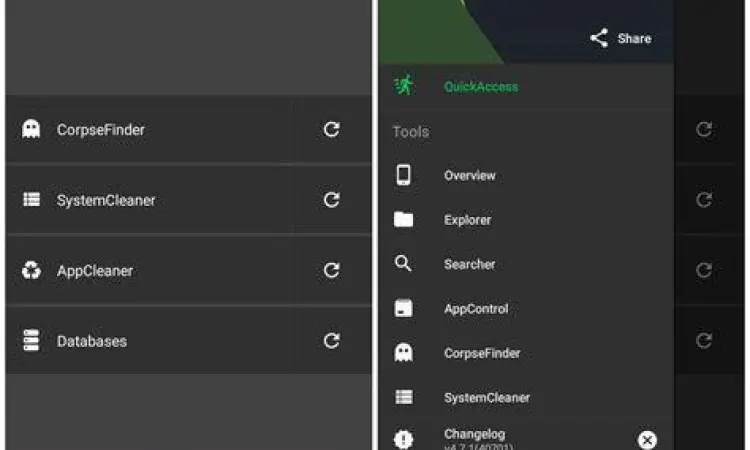Open QuickAccess from the drawer

pyautogui.click(x=481, y=87)
